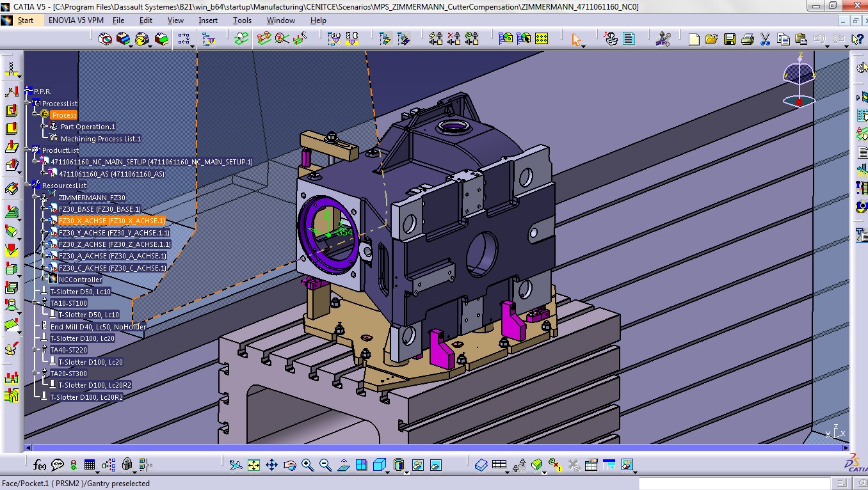Toggle Swap visible space icon
Screen dimensions: 868x490
tap(435, 465)
